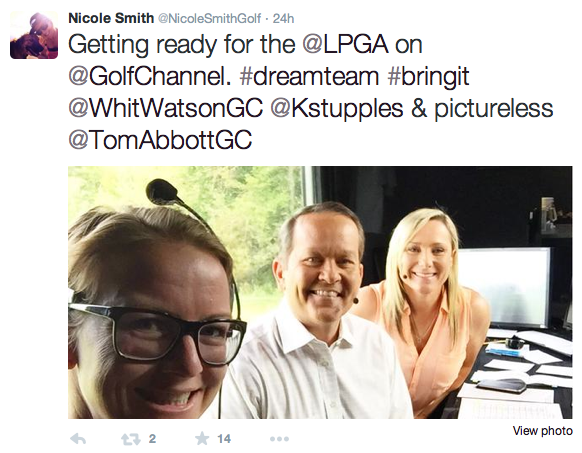This screenshot has height=453, width=582.
Task: Open the @TomAbbottGC mention
Action: tap(160, 140)
